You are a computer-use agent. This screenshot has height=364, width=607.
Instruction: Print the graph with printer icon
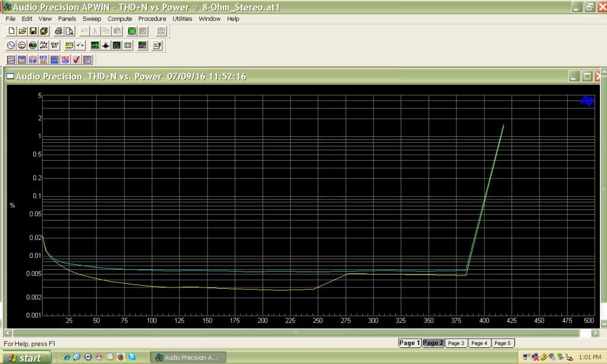(59, 31)
